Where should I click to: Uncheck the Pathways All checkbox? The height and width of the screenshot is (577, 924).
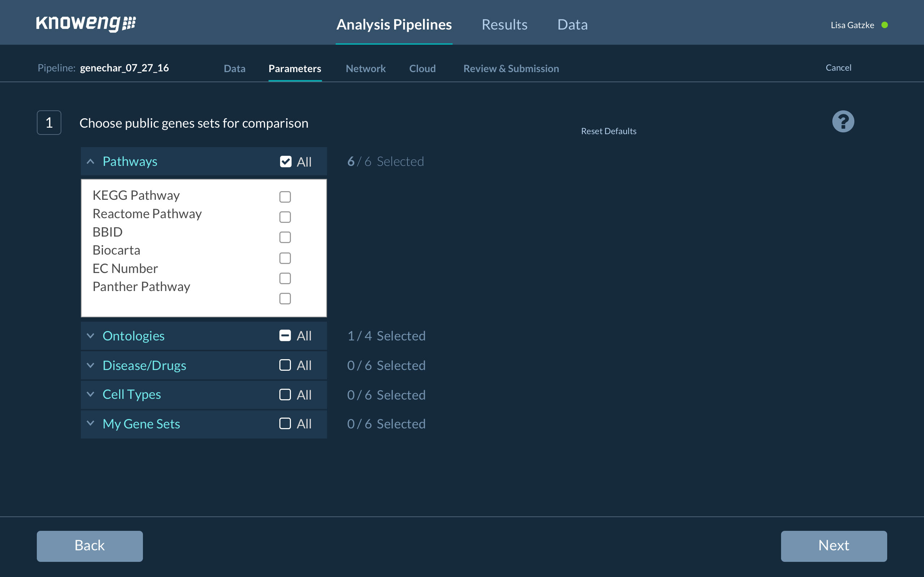point(285,162)
